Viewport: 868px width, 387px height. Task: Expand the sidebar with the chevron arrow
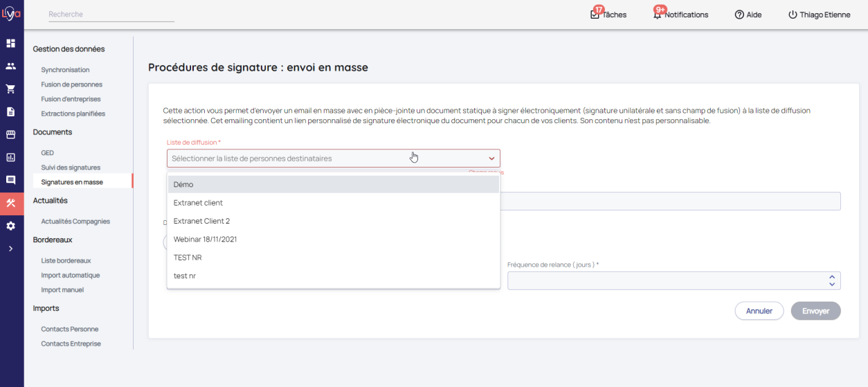click(11, 249)
